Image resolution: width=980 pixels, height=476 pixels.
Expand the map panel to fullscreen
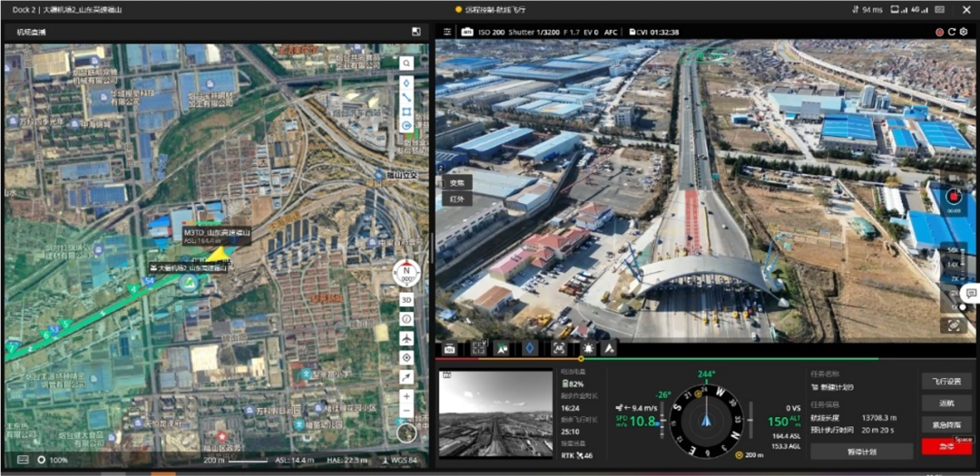coord(416,32)
